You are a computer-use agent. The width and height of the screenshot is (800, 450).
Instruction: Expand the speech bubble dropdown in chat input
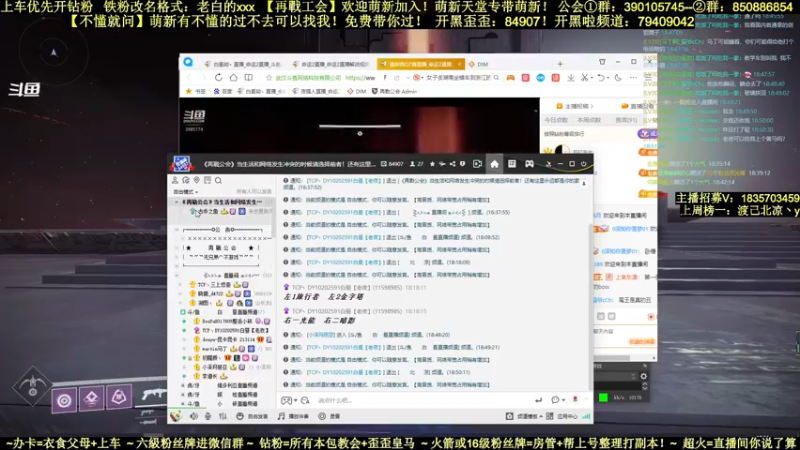click(563, 400)
